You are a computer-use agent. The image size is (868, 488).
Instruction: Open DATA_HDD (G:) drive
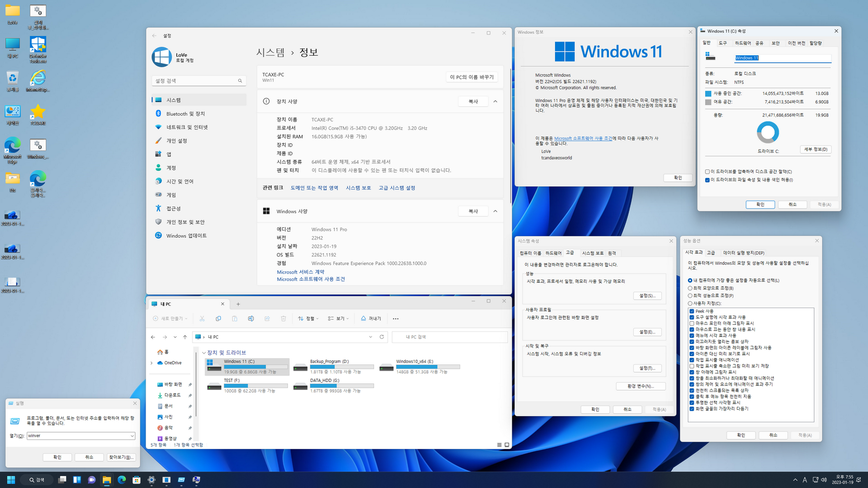(x=334, y=386)
